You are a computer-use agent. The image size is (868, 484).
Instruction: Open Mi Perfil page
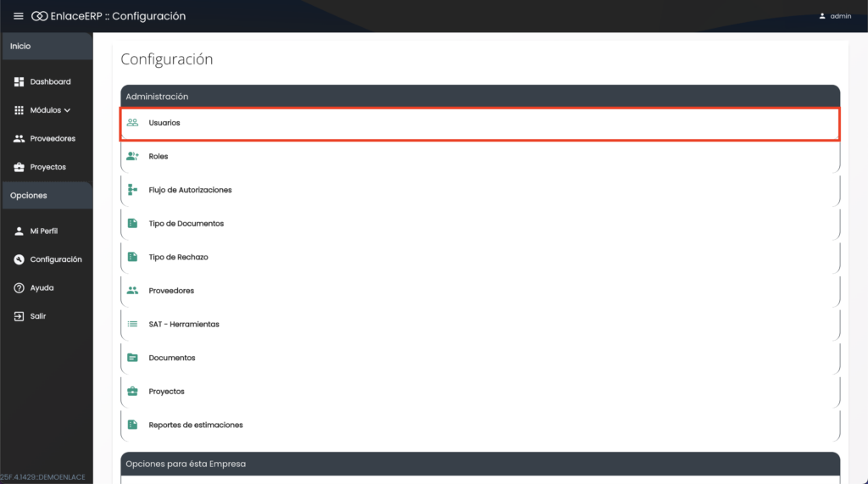pyautogui.click(x=43, y=231)
